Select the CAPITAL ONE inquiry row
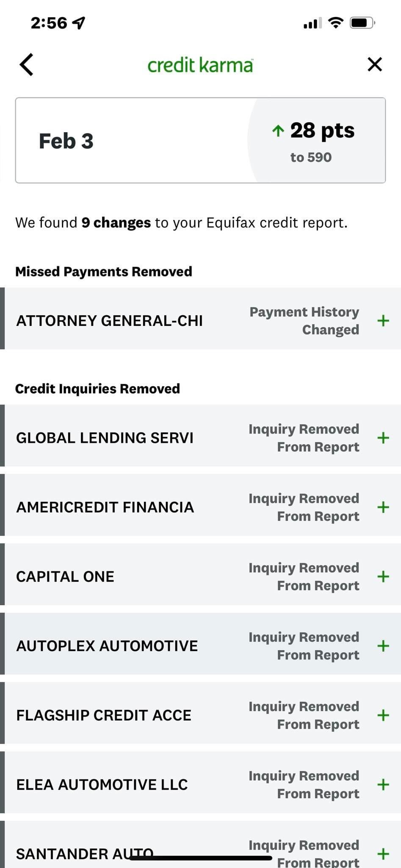This screenshot has width=401, height=868. pyautogui.click(x=200, y=576)
